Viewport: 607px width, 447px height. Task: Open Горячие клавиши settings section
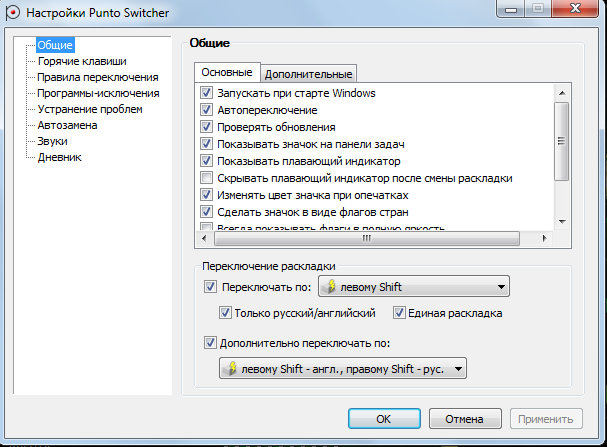point(82,61)
